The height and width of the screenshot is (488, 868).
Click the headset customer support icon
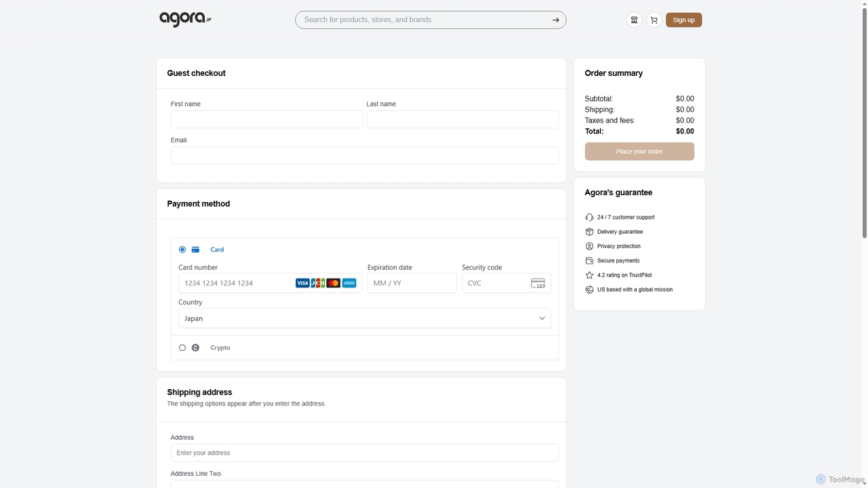pos(589,218)
